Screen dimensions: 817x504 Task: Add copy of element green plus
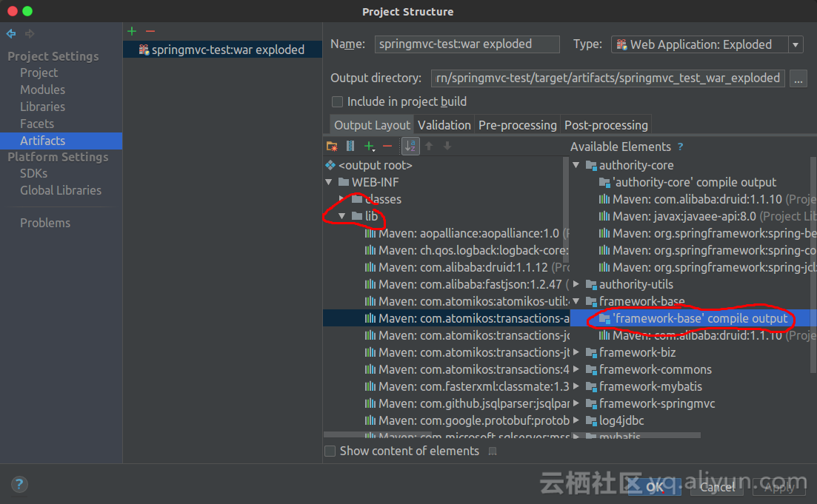coord(370,147)
